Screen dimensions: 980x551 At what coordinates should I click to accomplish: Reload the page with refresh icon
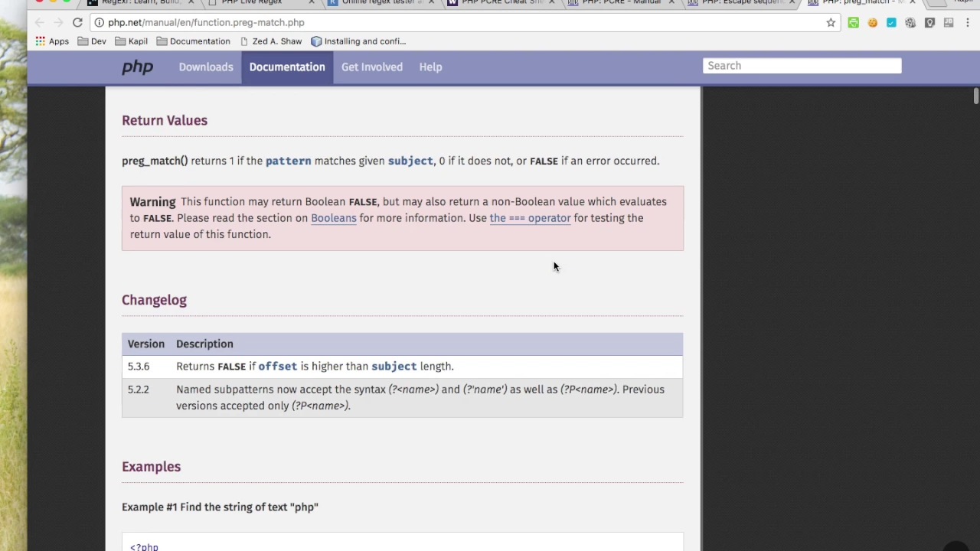point(77,23)
